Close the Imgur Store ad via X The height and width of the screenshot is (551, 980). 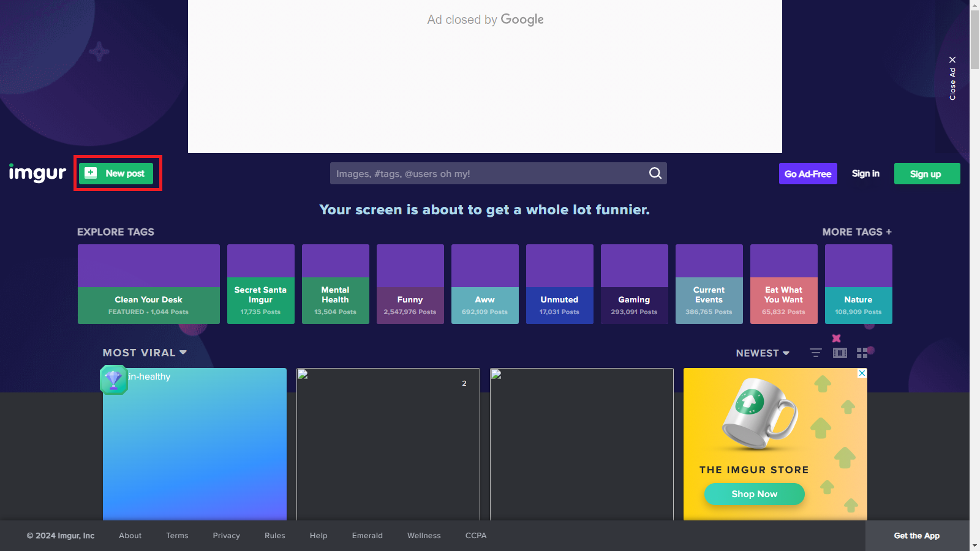click(x=862, y=373)
